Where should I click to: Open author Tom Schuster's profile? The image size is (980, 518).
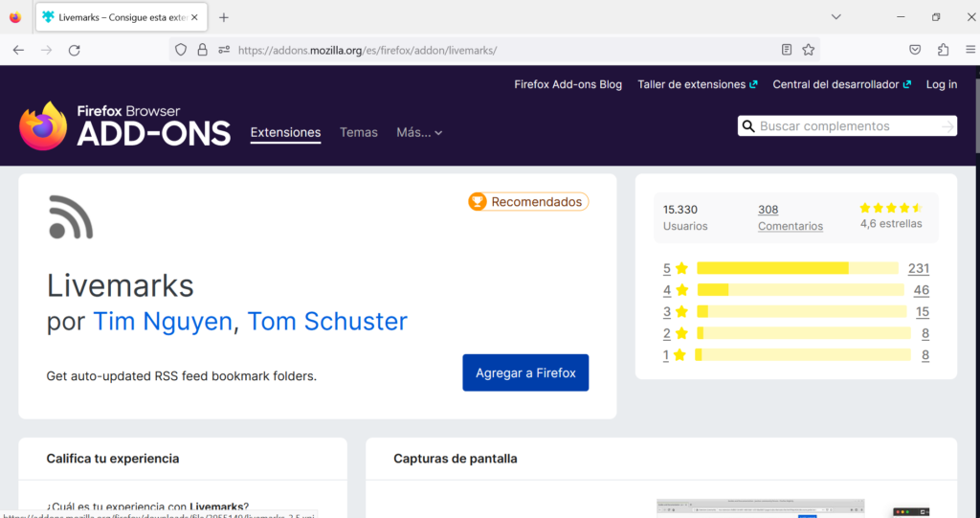[x=327, y=322]
